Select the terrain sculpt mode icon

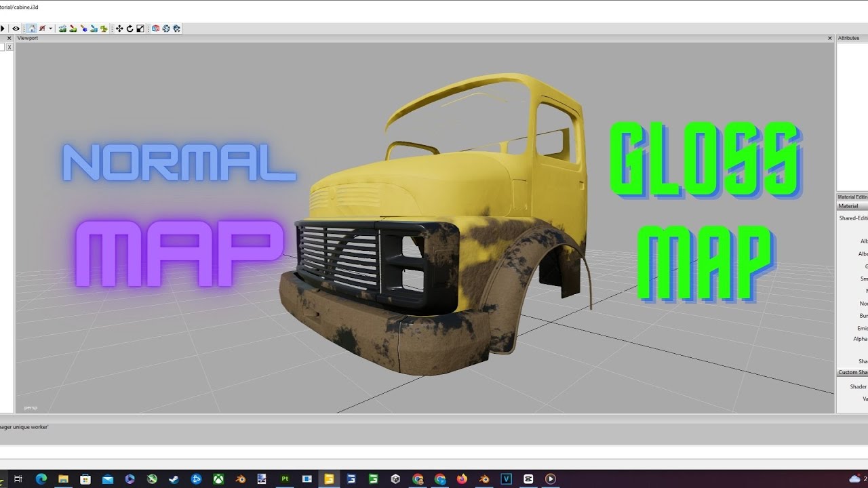coord(62,28)
